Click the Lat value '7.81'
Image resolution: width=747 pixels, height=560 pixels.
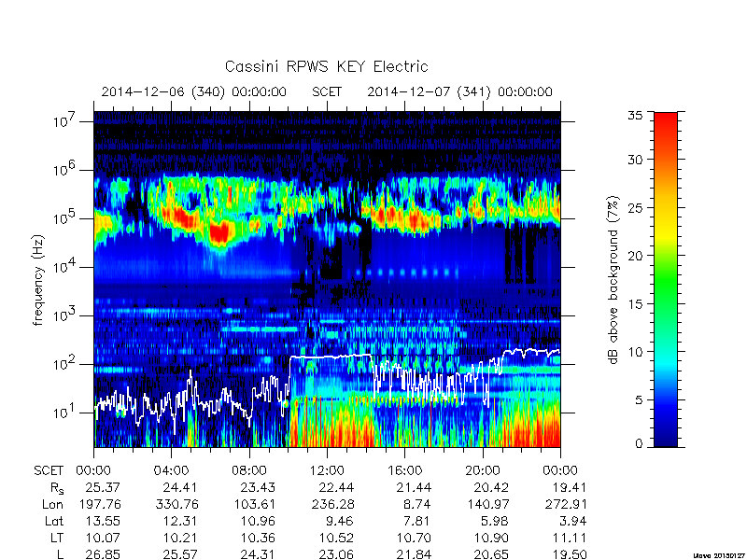(416, 521)
